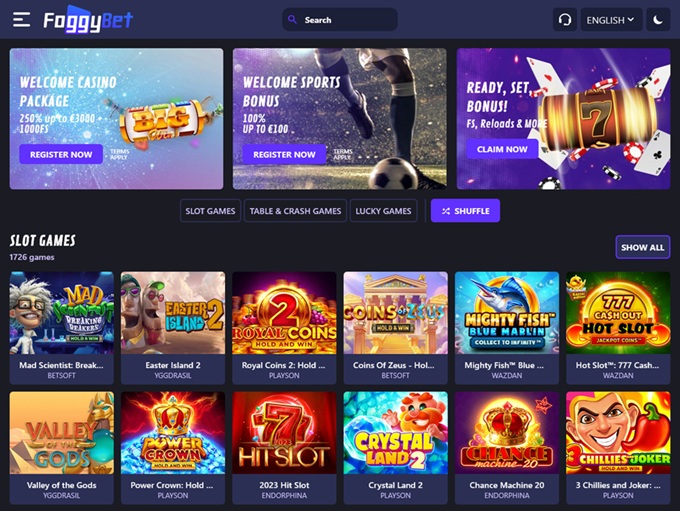This screenshot has width=680, height=511.
Task: Click the Claim Now bonus button
Action: coord(502,149)
